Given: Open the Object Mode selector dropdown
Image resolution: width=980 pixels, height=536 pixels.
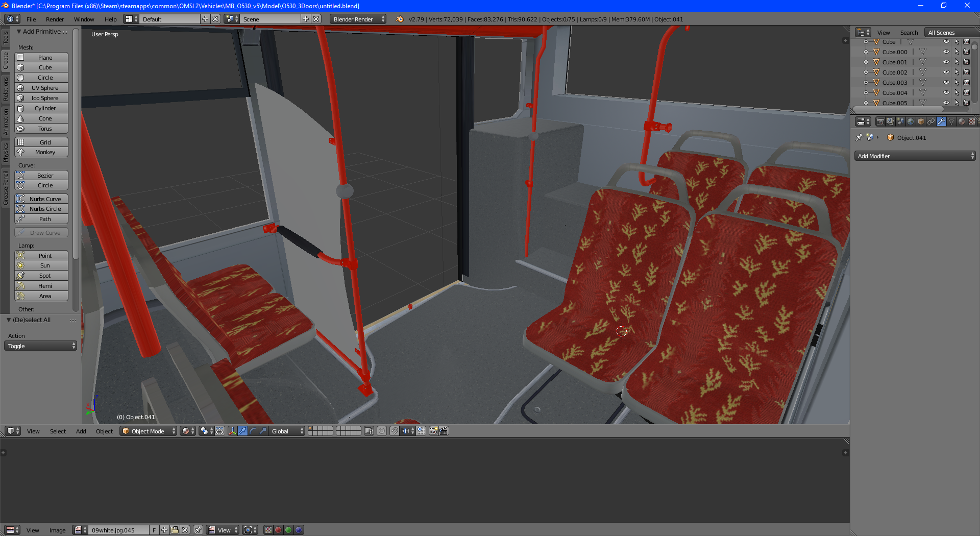Looking at the screenshot, I should click(x=149, y=431).
